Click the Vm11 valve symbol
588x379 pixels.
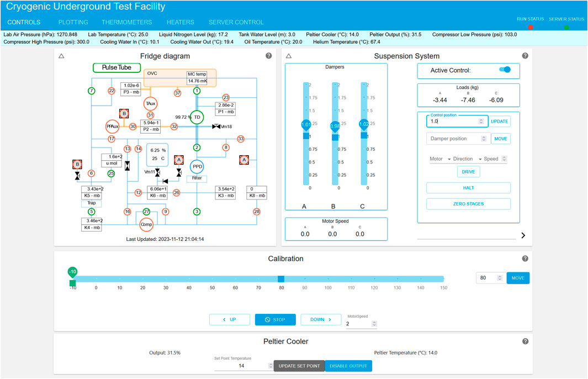click(x=157, y=172)
